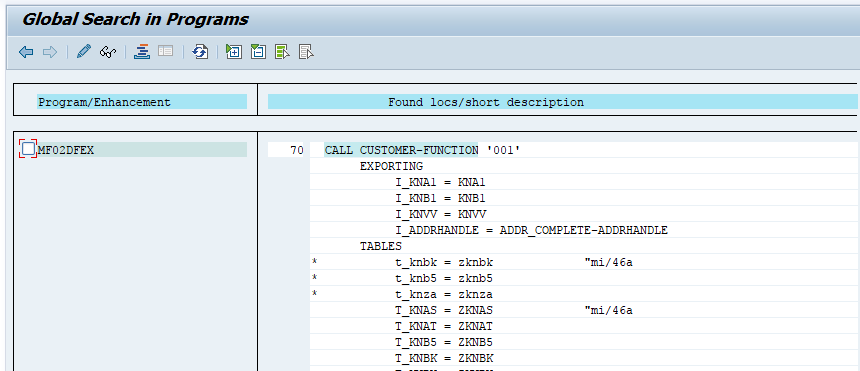Click the I_KNB1 = KNB1 line
This screenshot has height=371, width=860.
(x=440, y=198)
